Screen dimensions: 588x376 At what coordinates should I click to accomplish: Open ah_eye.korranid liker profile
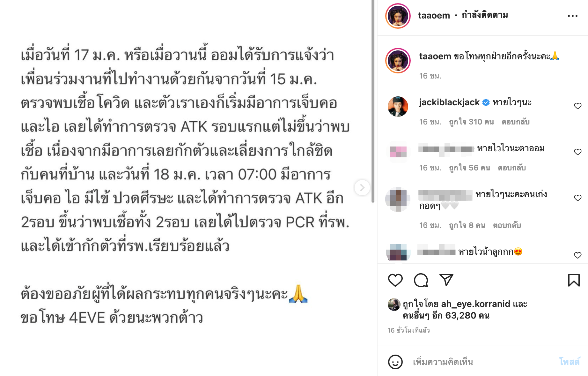475,304
